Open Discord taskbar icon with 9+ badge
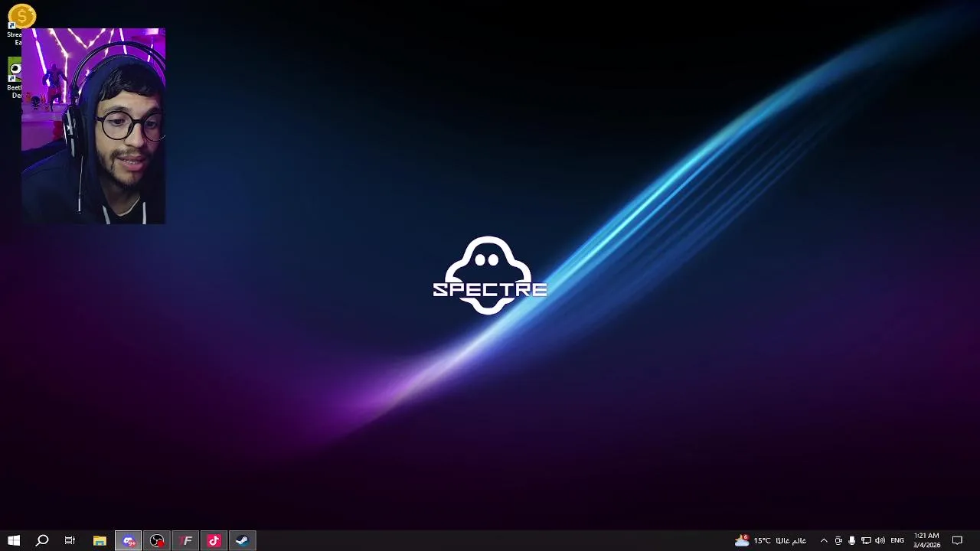 pyautogui.click(x=129, y=540)
